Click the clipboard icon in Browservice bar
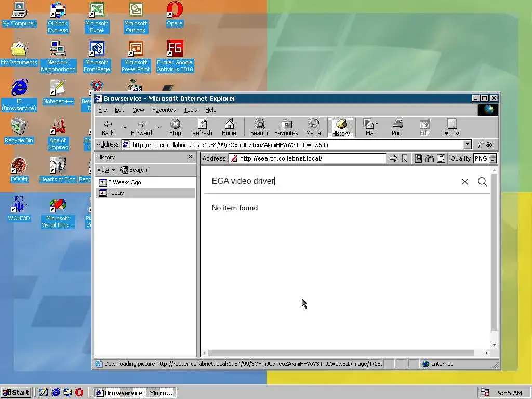 (x=441, y=158)
